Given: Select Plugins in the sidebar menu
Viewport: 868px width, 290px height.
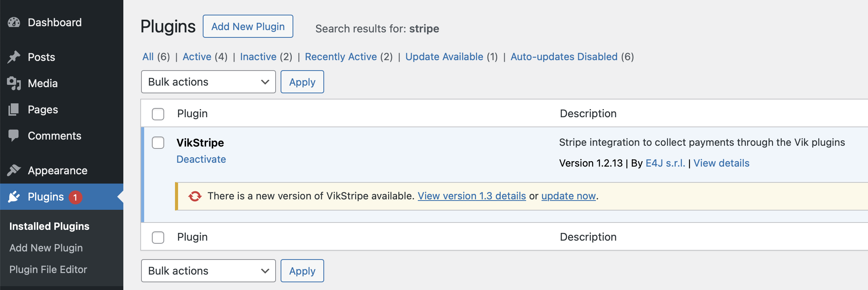Looking at the screenshot, I should [x=62, y=197].
